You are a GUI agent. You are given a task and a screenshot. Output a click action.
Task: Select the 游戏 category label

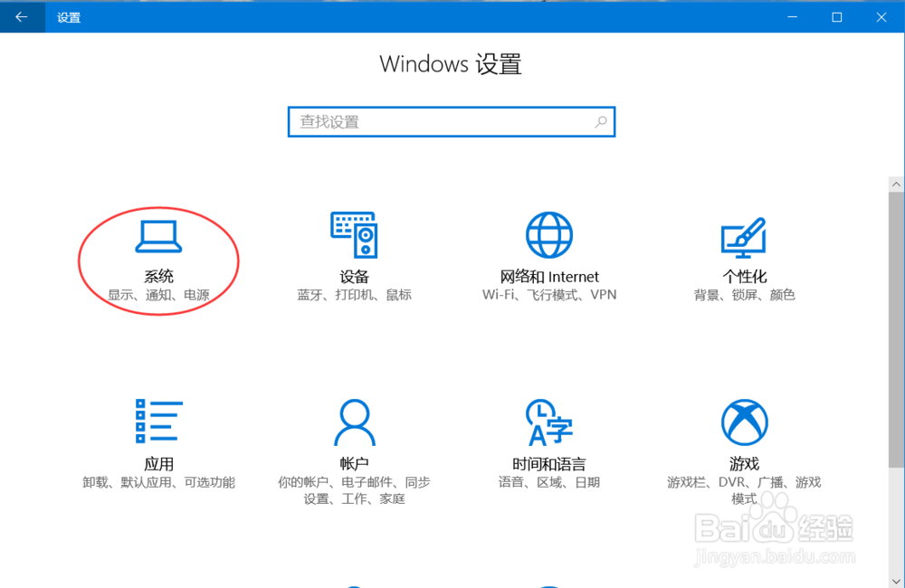click(x=744, y=463)
